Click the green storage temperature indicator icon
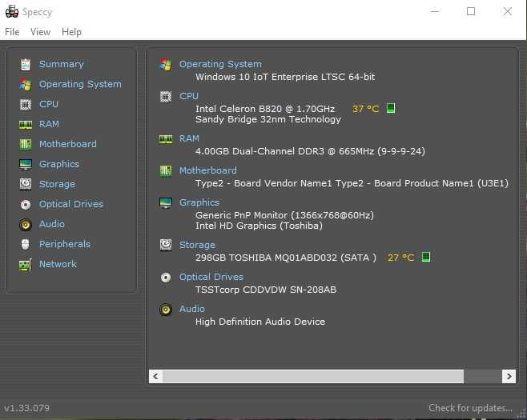Image resolution: width=527 pixels, height=420 pixels. click(426, 257)
